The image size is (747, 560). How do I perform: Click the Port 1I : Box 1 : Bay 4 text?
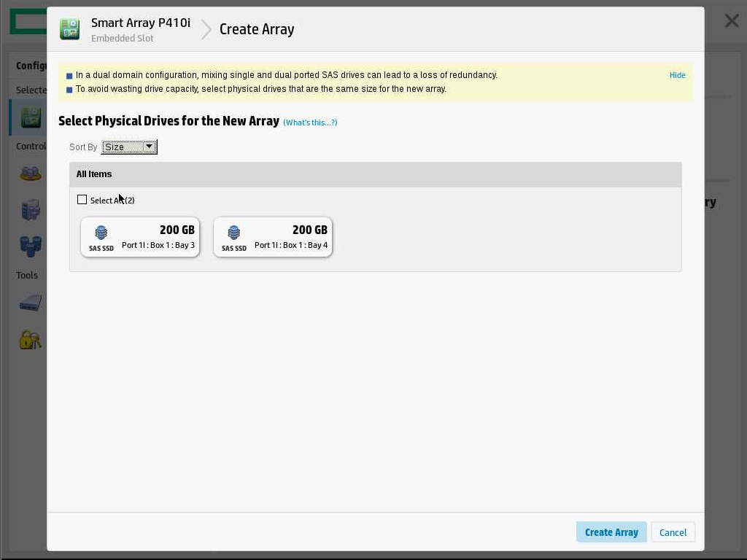click(291, 245)
